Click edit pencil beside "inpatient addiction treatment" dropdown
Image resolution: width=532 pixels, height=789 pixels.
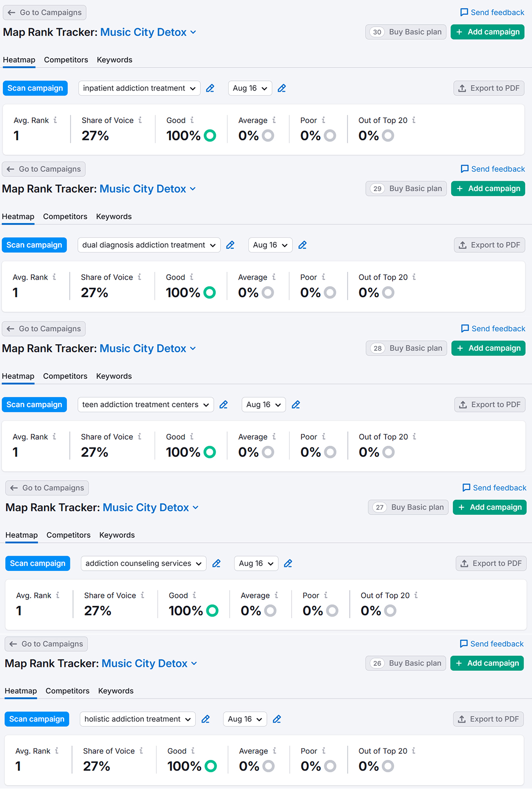pyautogui.click(x=210, y=88)
